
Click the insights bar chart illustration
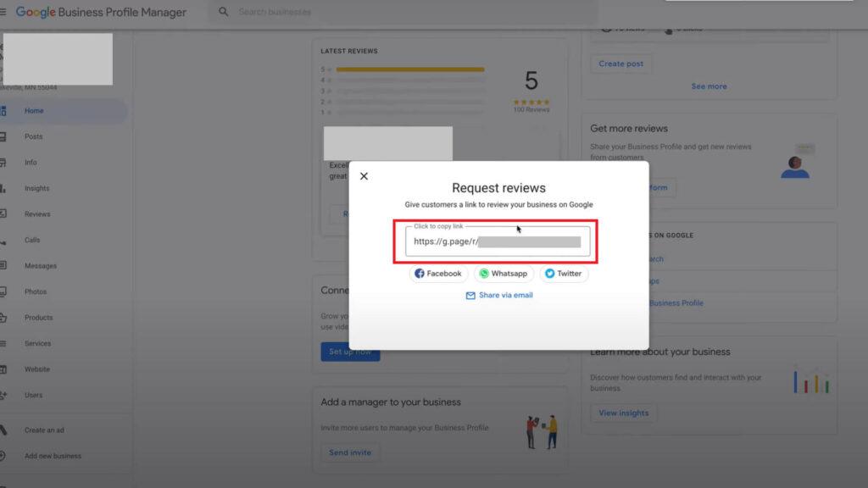tap(811, 380)
